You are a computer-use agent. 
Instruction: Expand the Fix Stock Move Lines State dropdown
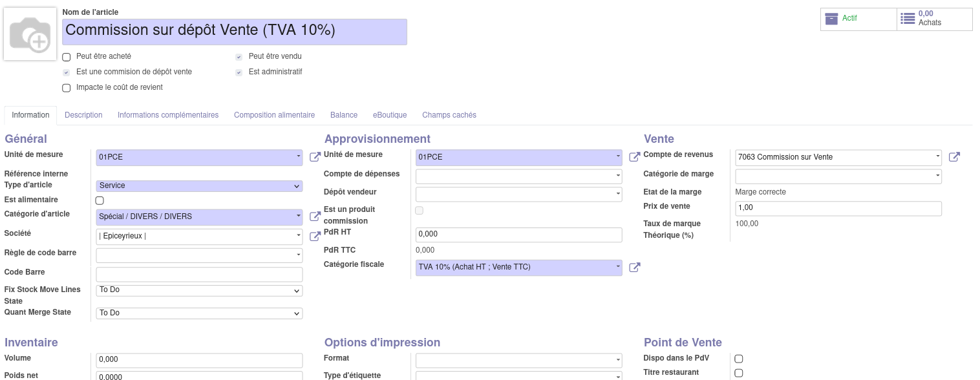coord(199,291)
